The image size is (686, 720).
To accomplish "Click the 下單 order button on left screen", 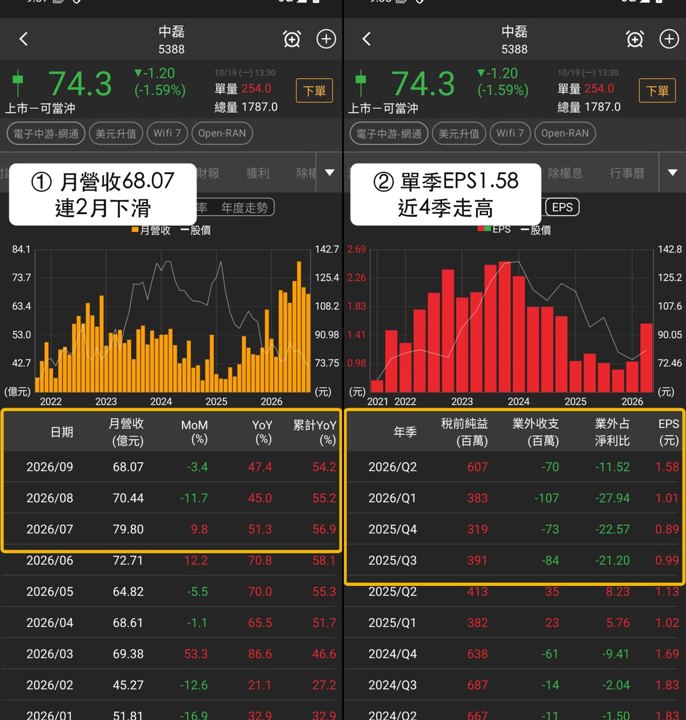I will point(315,90).
